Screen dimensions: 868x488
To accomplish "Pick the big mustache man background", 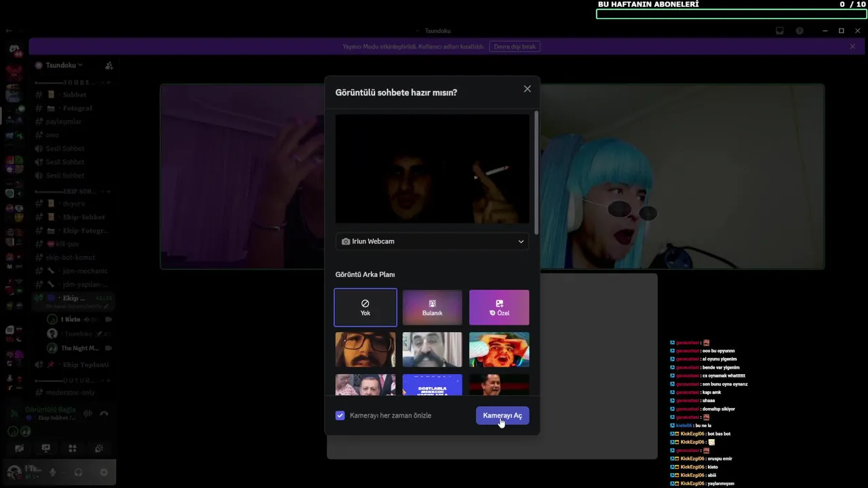I will (x=432, y=349).
